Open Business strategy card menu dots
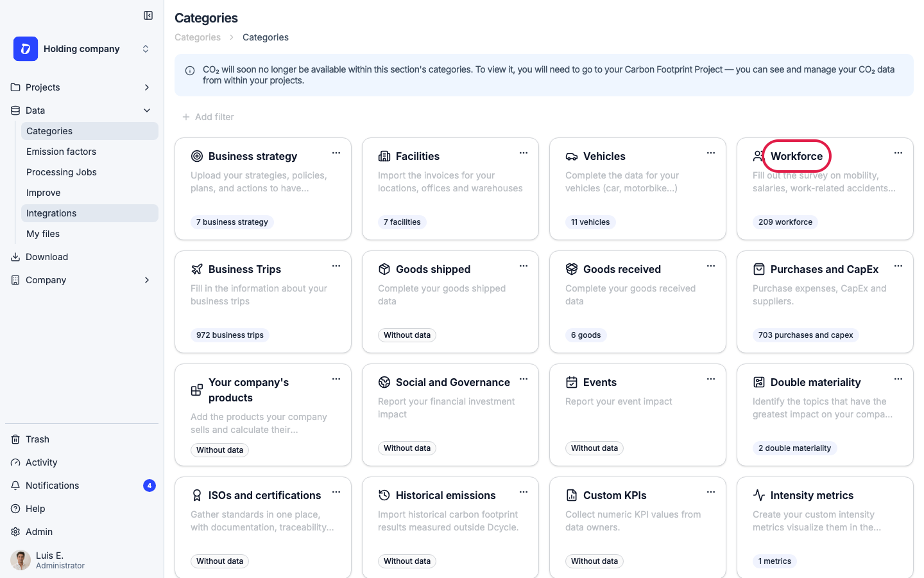 point(336,153)
